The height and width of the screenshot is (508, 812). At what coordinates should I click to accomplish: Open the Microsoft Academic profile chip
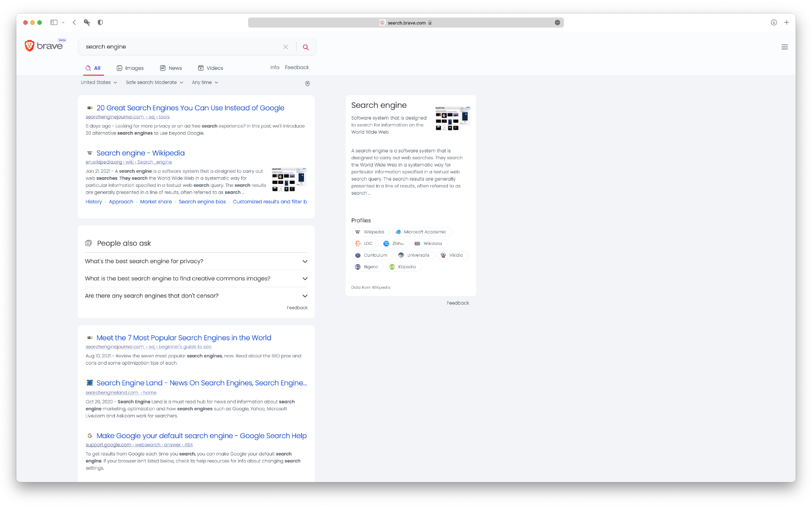tap(421, 232)
